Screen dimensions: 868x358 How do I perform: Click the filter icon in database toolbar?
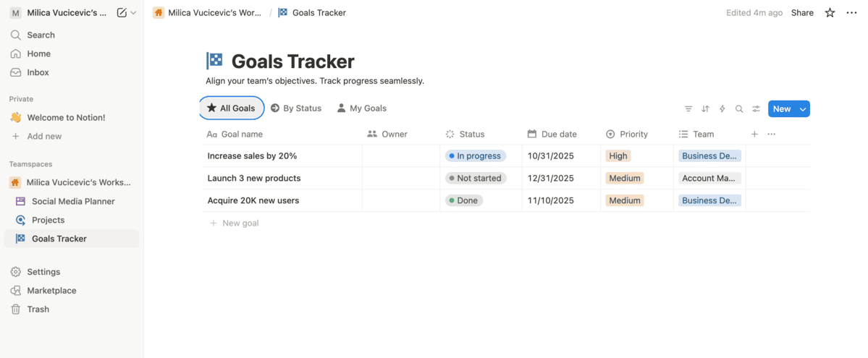pos(688,109)
